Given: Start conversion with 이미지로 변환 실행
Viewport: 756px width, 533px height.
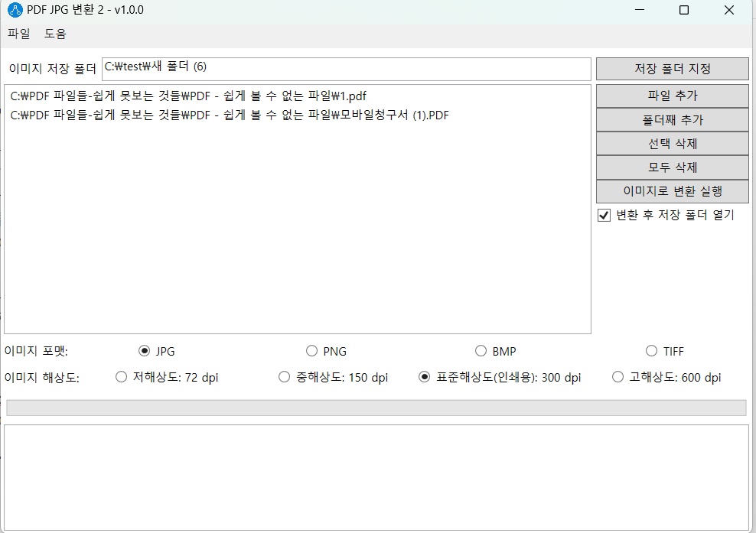Looking at the screenshot, I should [672, 191].
